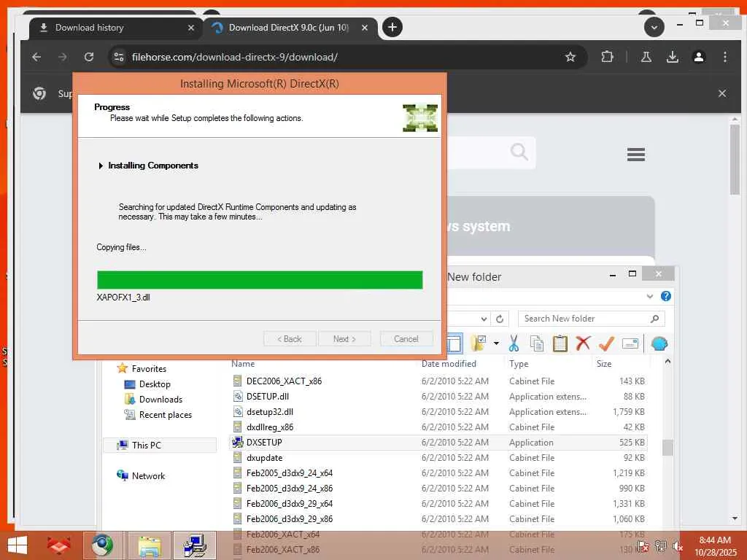Reload the Chrome page
Image resolution: width=747 pixels, height=560 pixels.
tap(88, 57)
